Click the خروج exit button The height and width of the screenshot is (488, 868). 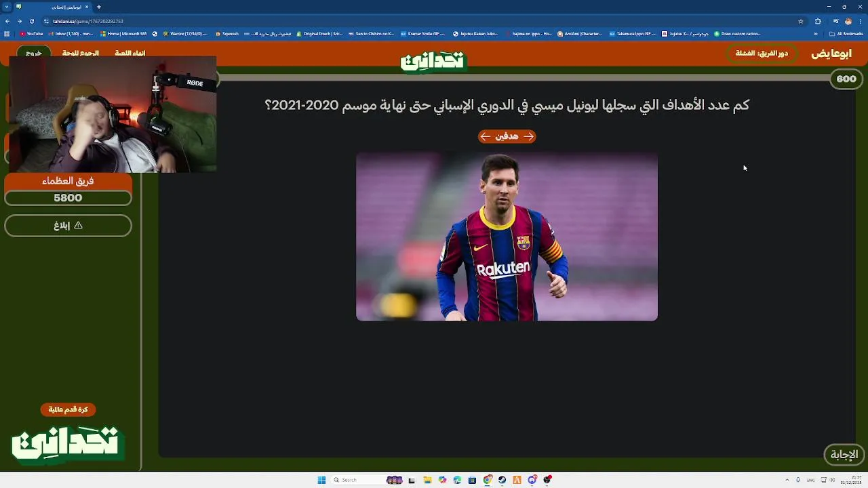tap(34, 53)
